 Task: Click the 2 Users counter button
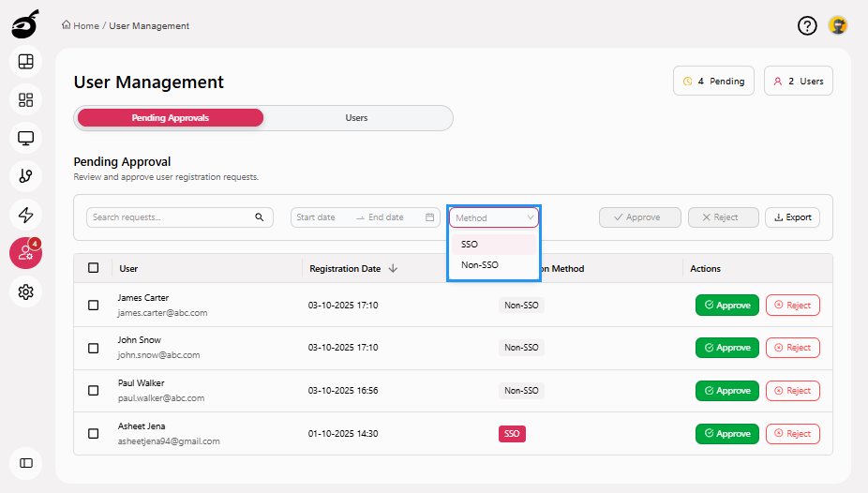pos(799,81)
